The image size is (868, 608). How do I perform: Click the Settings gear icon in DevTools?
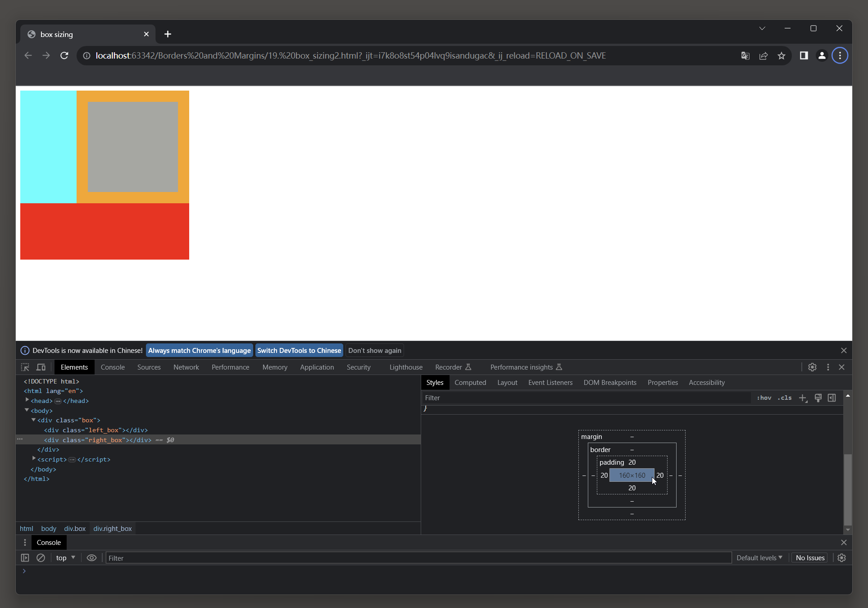click(x=813, y=367)
